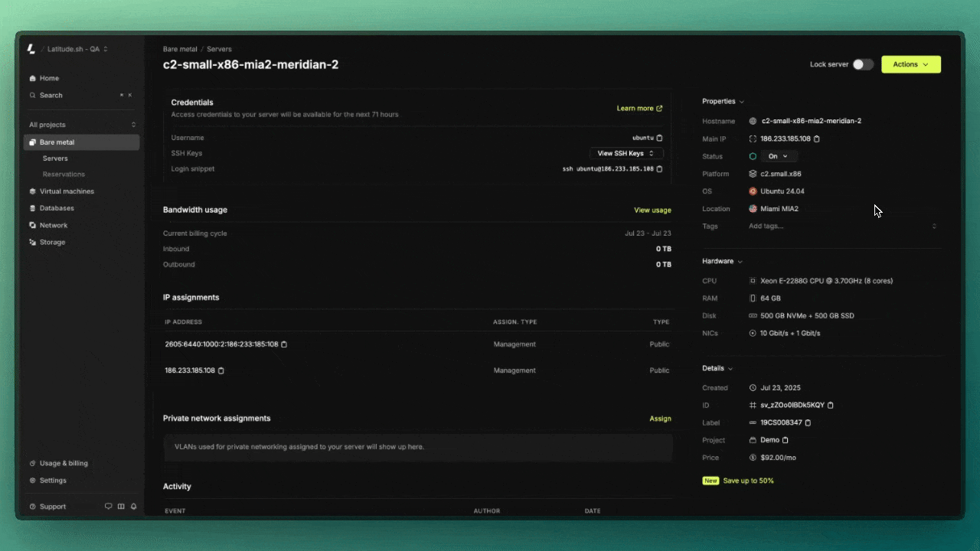Click the Latitude.sh logo icon

[x=31, y=49]
